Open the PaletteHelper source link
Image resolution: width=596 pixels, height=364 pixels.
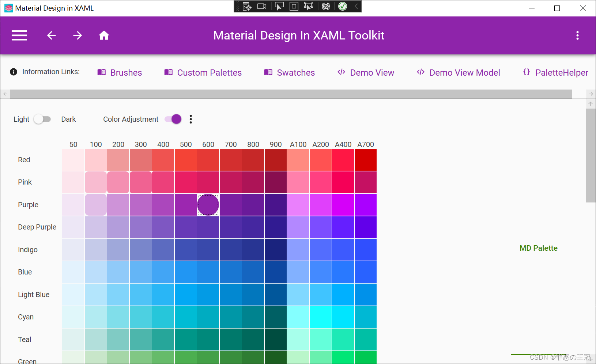(555, 72)
